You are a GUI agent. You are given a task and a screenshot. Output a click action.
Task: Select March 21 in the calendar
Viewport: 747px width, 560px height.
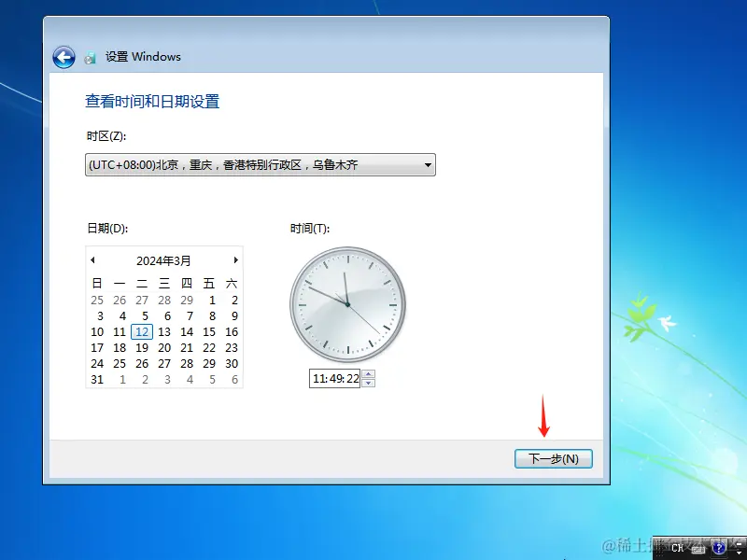(x=187, y=348)
